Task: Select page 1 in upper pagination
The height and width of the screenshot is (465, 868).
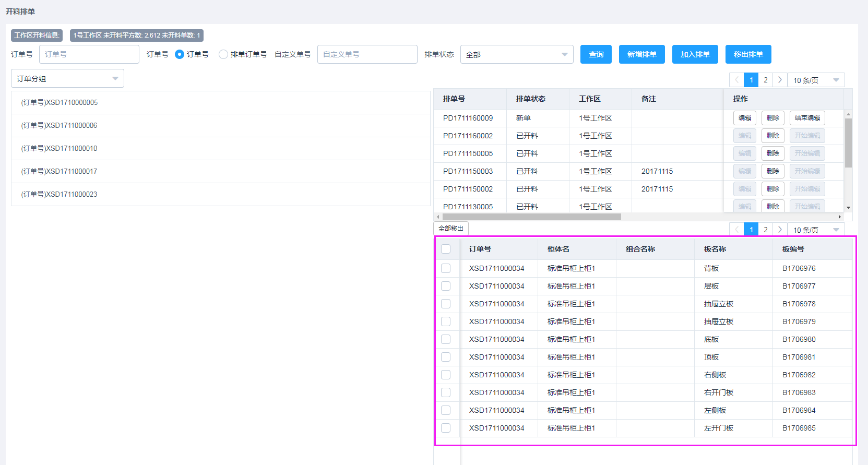Action: coord(751,80)
